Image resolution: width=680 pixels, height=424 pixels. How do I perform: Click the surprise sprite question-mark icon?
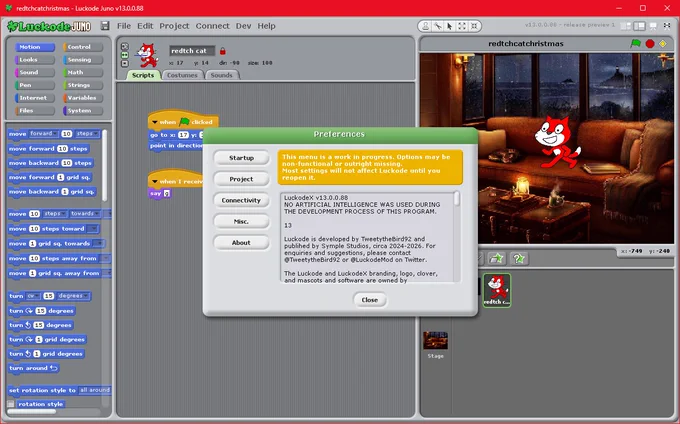click(519, 258)
